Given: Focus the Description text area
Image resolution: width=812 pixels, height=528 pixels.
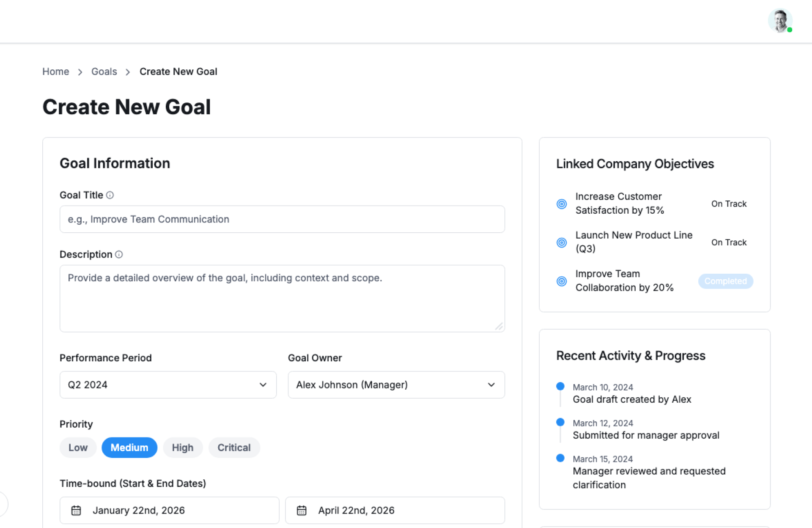Looking at the screenshot, I should click(x=282, y=298).
